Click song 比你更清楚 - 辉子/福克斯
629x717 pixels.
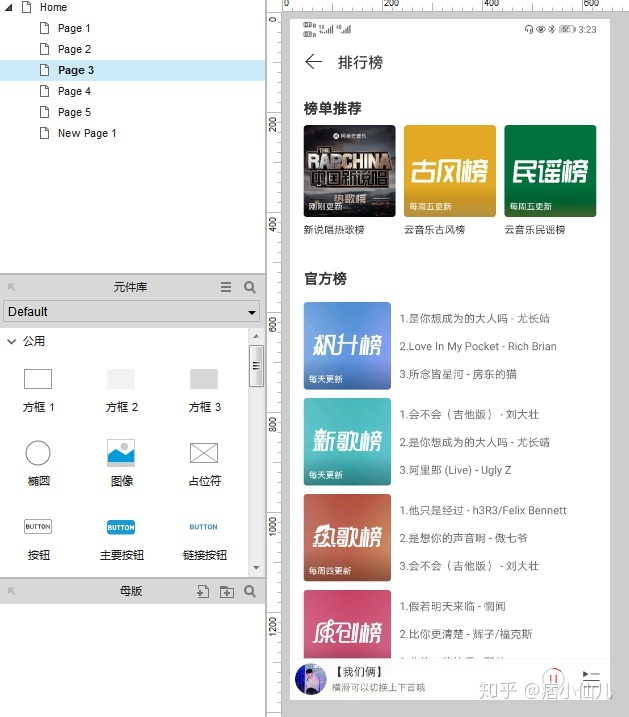click(x=466, y=634)
